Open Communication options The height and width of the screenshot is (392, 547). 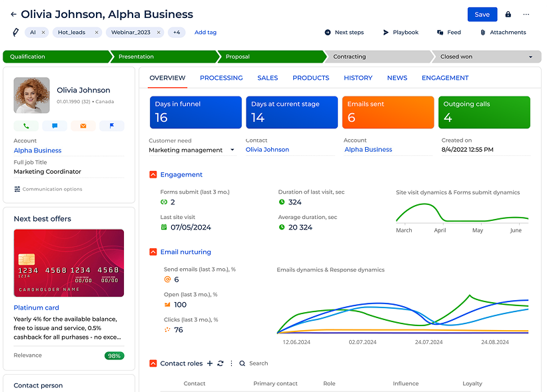(48, 189)
